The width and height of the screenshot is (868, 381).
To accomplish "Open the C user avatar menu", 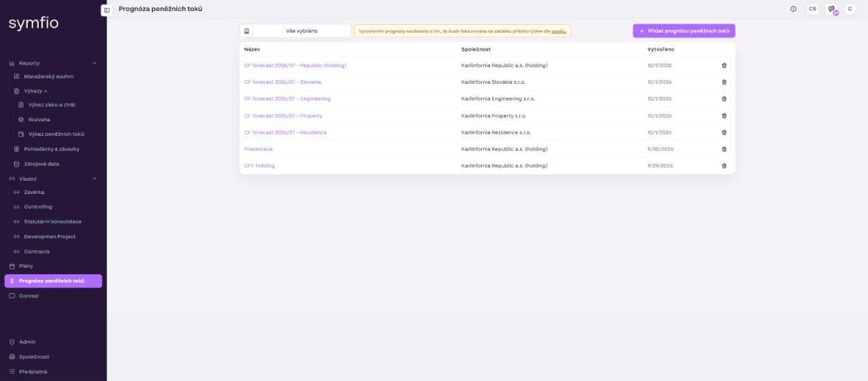I will click(850, 9).
